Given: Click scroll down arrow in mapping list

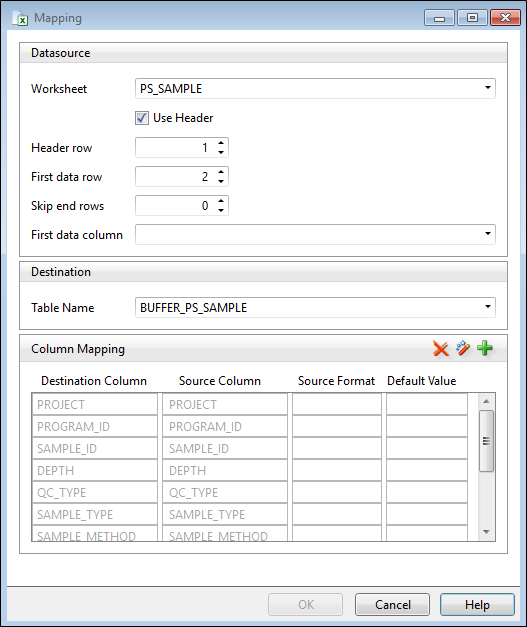Looking at the screenshot, I should (486, 532).
